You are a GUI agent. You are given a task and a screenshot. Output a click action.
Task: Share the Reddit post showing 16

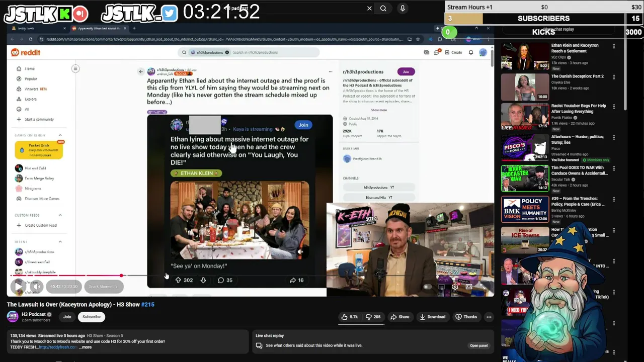[x=297, y=280]
